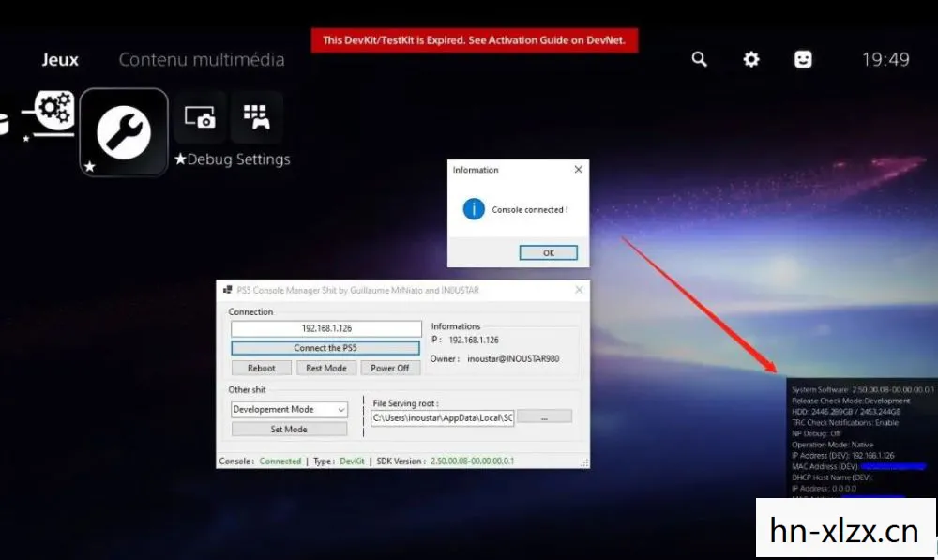Click the resize grip of the Console Manager

point(584,463)
